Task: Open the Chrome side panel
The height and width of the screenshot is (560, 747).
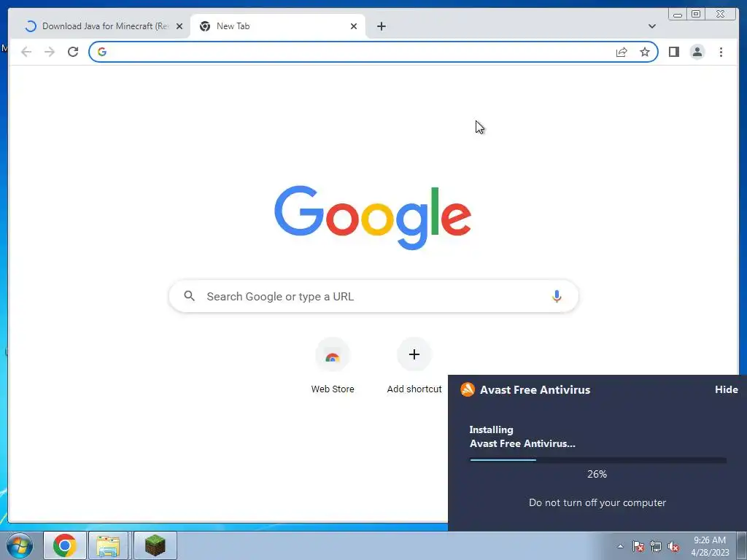Action: 673,52
